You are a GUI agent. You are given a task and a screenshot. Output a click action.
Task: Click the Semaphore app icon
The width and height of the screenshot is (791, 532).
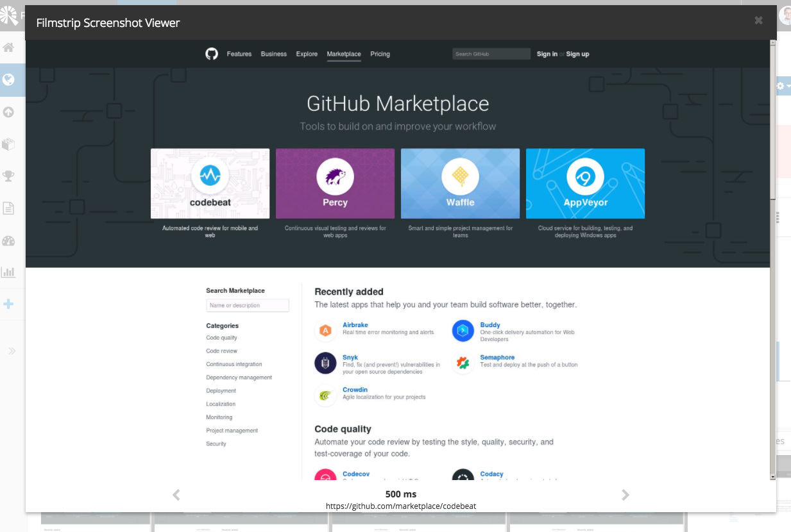463,363
